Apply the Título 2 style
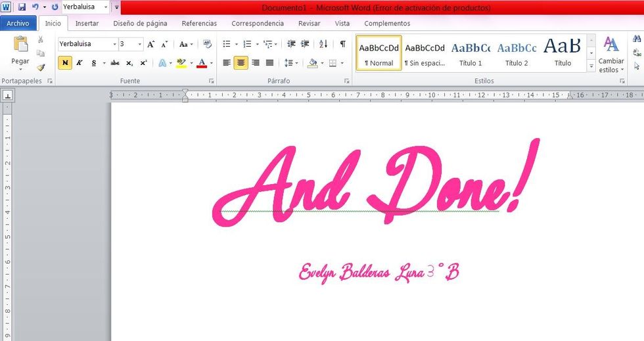Image resolution: width=644 pixels, height=341 pixels. pos(517,53)
